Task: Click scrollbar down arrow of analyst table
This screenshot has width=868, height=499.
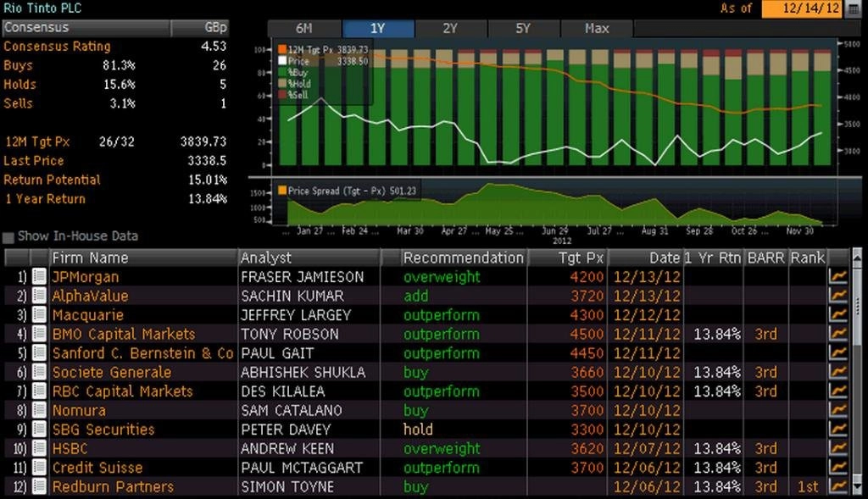Action: [x=857, y=487]
